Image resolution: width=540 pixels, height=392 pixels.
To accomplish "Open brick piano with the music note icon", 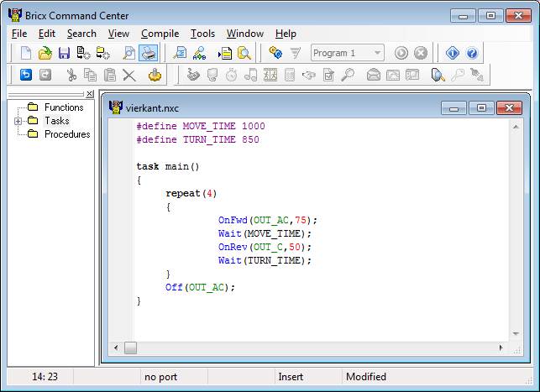I will [x=251, y=75].
